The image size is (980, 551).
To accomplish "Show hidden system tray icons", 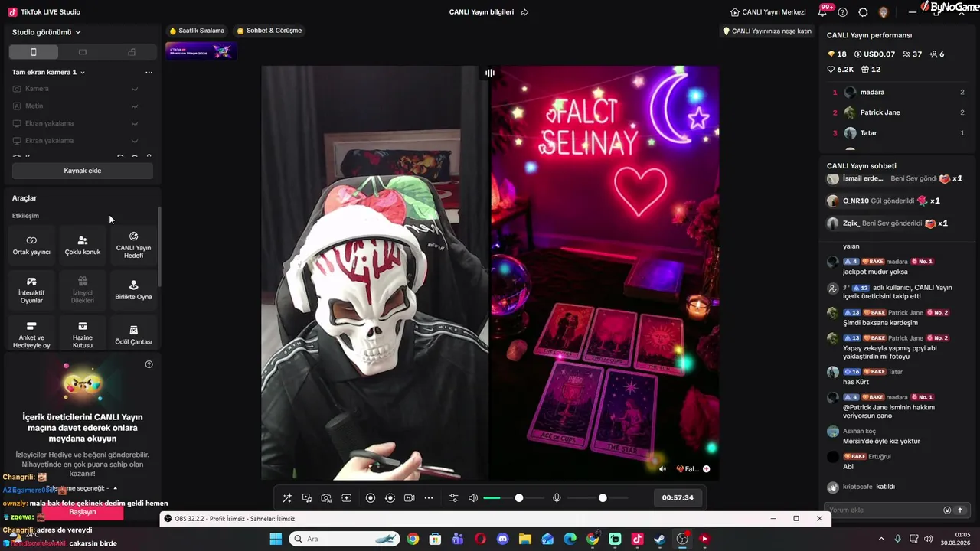I will 880,539.
